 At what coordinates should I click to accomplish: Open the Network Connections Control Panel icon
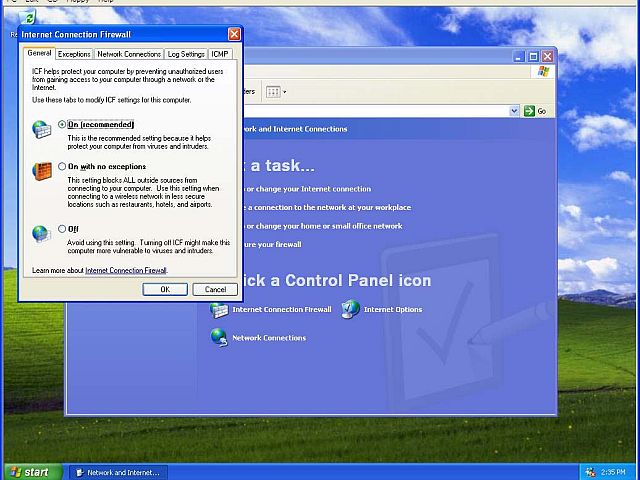coord(258,338)
